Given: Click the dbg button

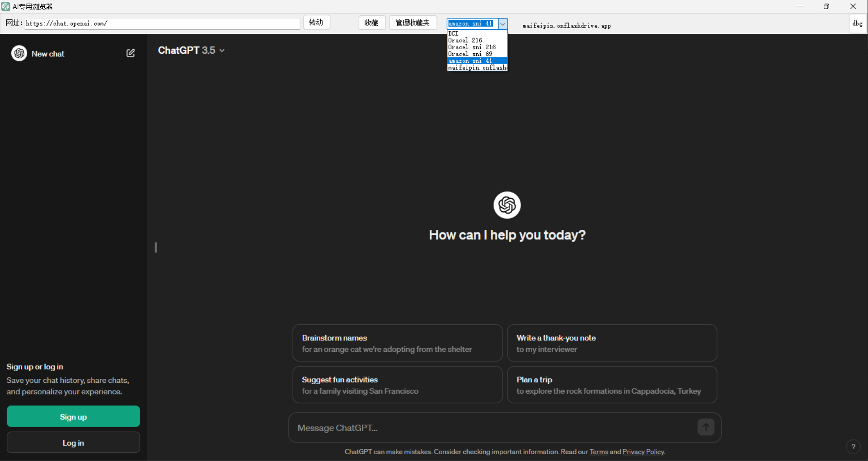Looking at the screenshot, I should [857, 23].
